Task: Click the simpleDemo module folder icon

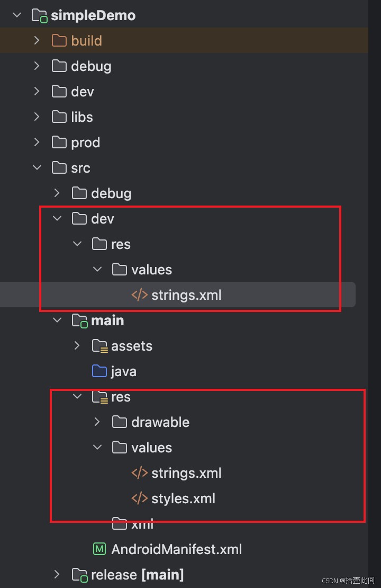Action: pyautogui.click(x=40, y=15)
